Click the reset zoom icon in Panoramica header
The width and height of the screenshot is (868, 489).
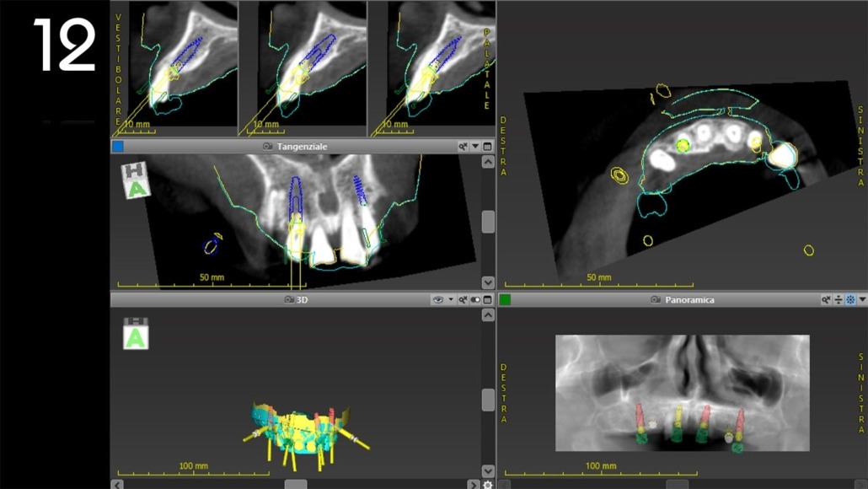(x=827, y=299)
